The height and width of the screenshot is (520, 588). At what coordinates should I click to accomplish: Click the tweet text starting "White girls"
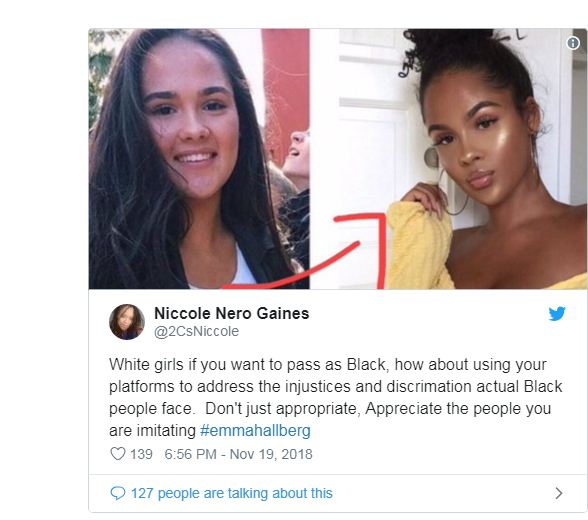336,397
